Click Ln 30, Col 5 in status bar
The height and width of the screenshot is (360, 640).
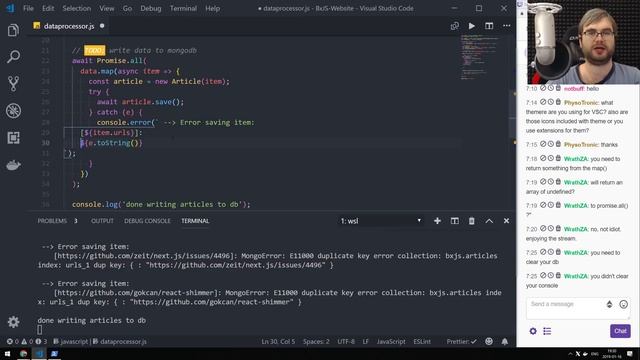click(x=278, y=342)
